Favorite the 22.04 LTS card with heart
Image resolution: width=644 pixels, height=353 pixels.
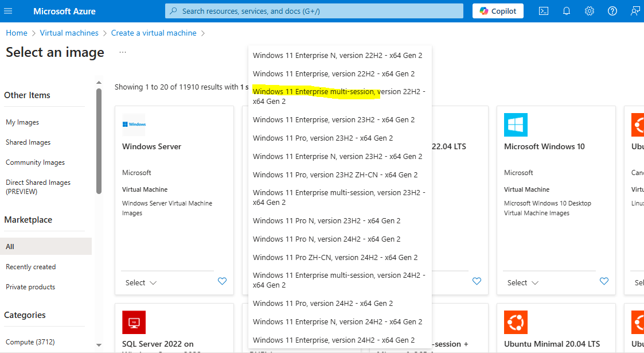pyautogui.click(x=477, y=281)
